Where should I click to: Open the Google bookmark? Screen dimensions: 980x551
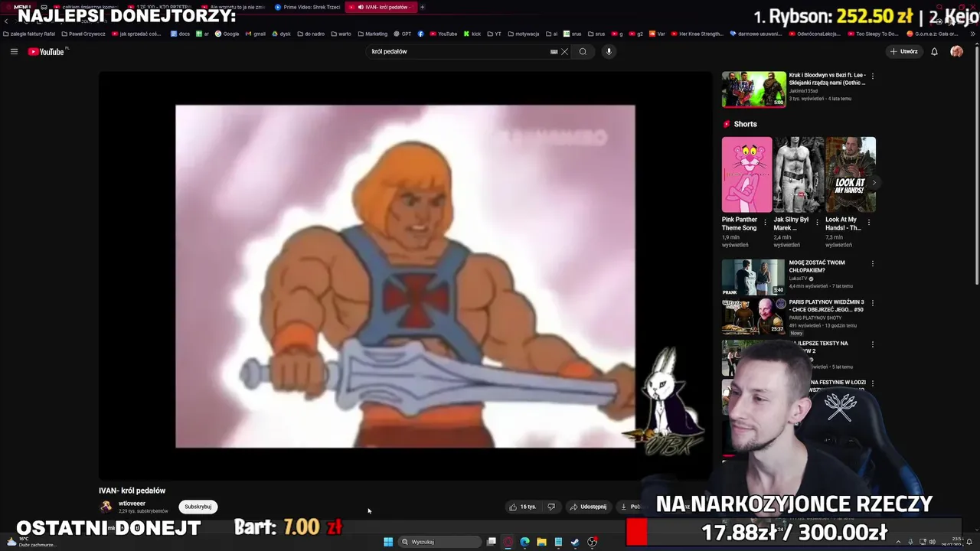tap(227, 34)
